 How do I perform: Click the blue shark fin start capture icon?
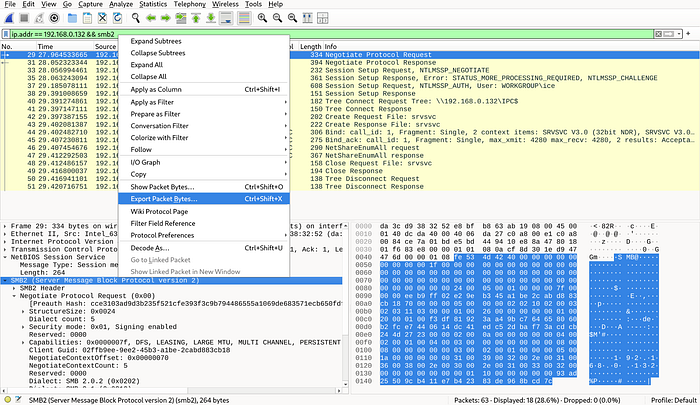8,18
